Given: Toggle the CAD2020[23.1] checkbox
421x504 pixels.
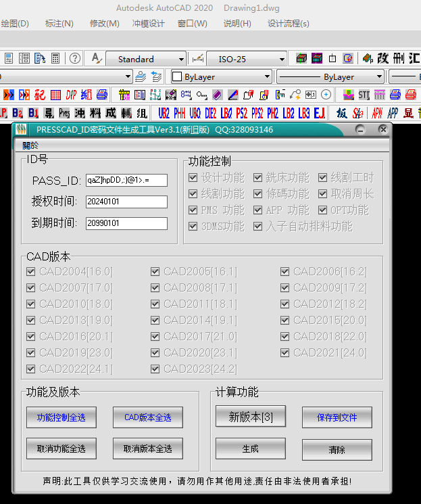Looking at the screenshot, I should (x=155, y=353).
